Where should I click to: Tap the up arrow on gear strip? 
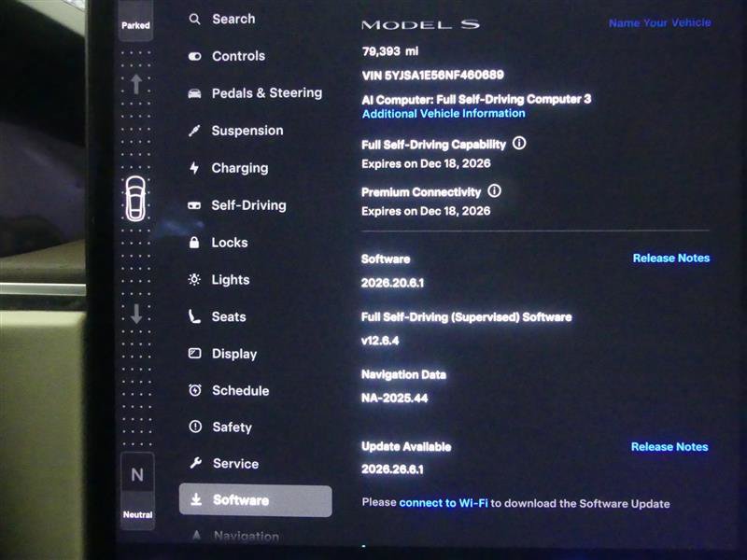(136, 84)
